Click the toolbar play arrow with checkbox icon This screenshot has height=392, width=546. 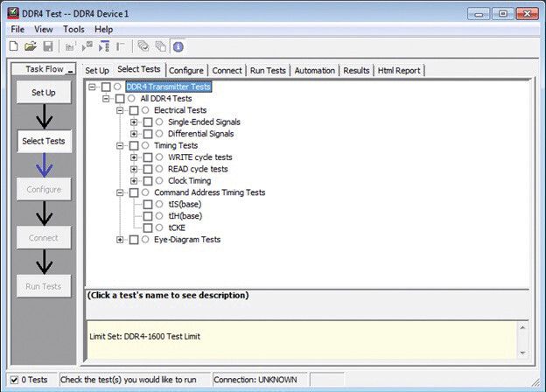pyautogui.click(x=87, y=46)
